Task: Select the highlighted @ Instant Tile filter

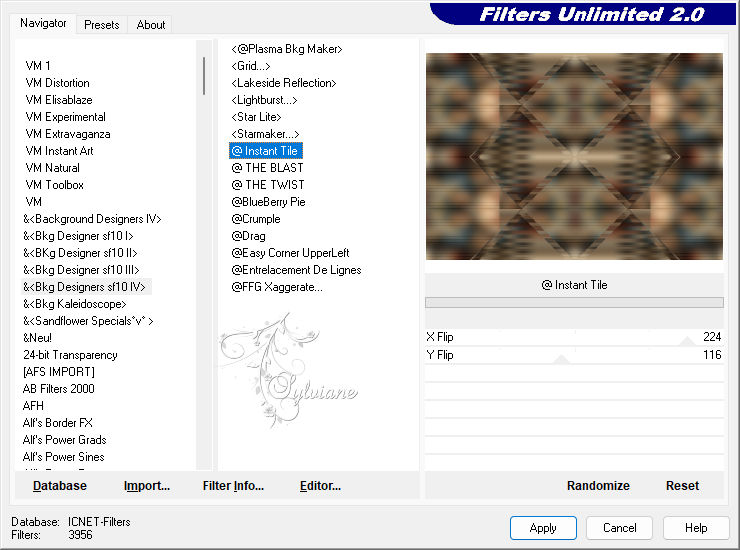Action: click(266, 151)
